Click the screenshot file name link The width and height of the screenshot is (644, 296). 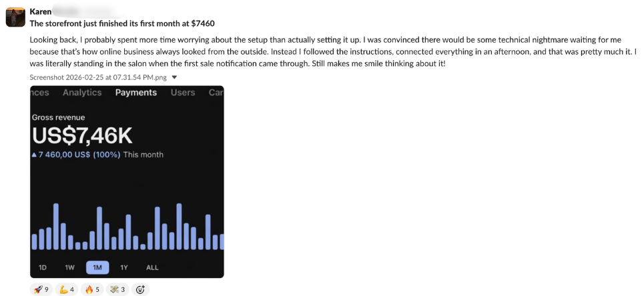tap(98, 77)
